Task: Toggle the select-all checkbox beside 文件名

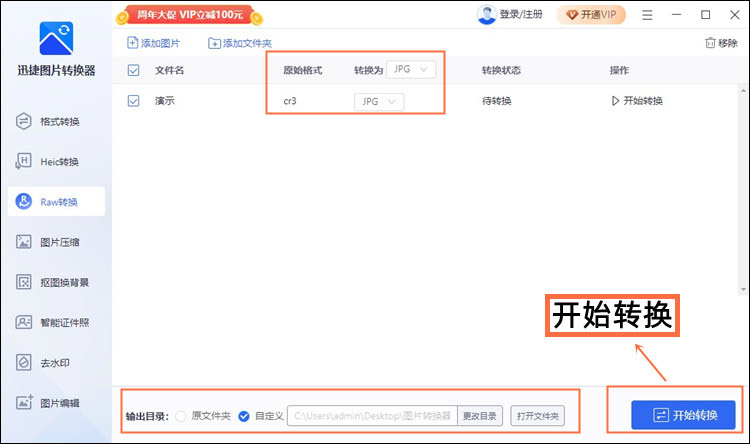Action: click(x=133, y=70)
